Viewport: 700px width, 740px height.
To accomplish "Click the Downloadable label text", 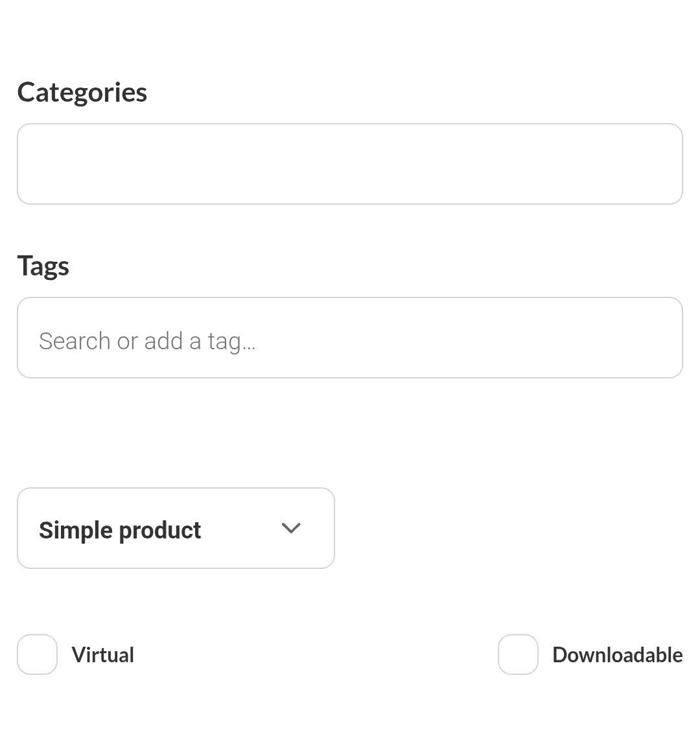I will 617,654.
